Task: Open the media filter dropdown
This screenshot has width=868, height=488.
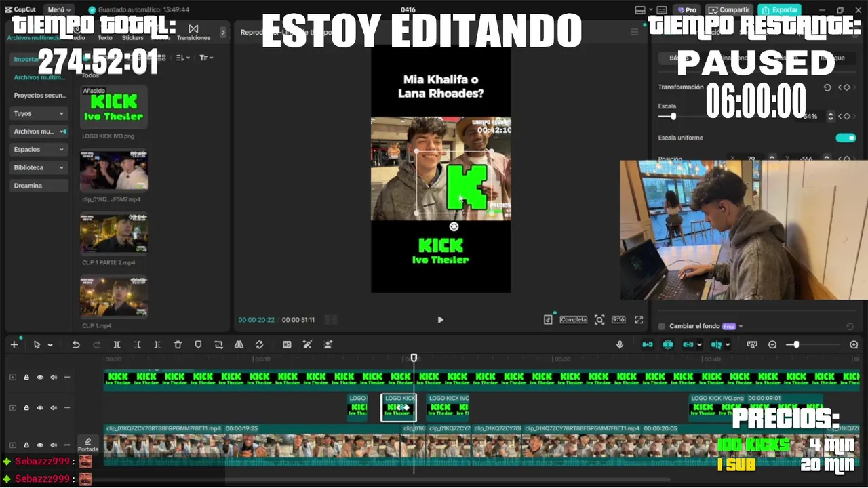Action: point(206,58)
